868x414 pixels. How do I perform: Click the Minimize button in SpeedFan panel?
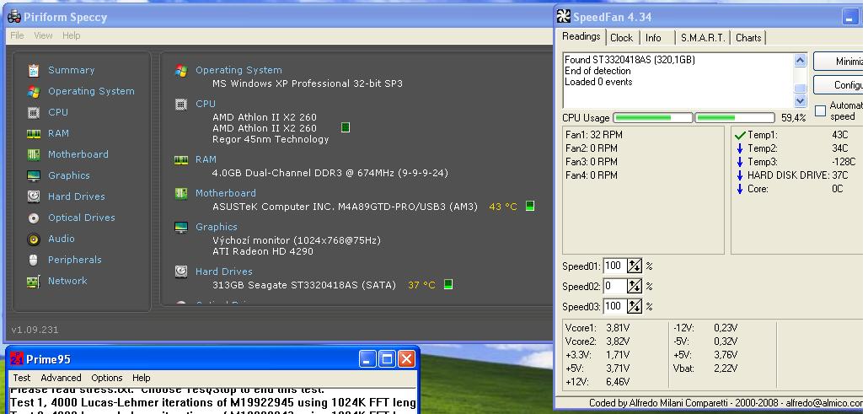pyautogui.click(x=838, y=62)
